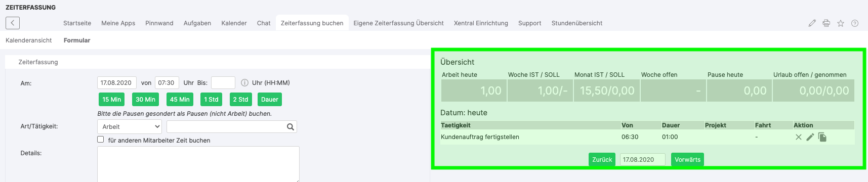
Task: Click the 30 Min button
Action: click(x=145, y=100)
